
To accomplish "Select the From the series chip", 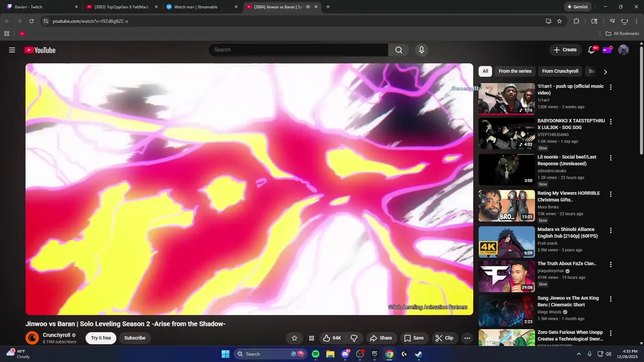I will tap(515, 71).
